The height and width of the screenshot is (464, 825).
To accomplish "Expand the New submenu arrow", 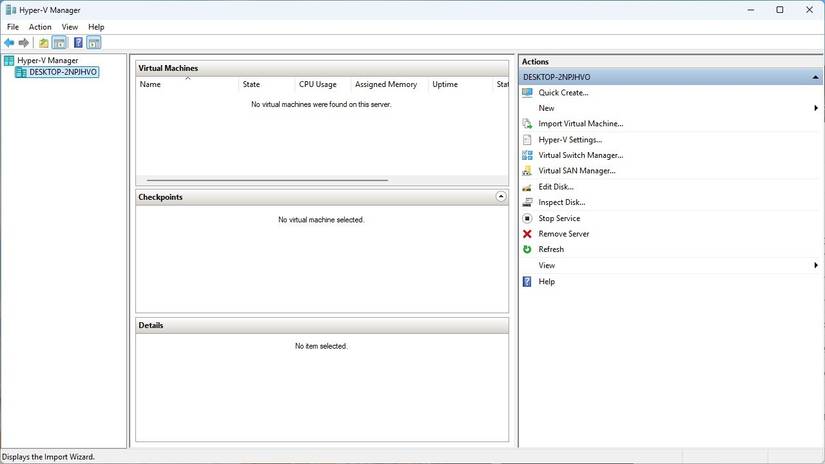I will (x=816, y=108).
